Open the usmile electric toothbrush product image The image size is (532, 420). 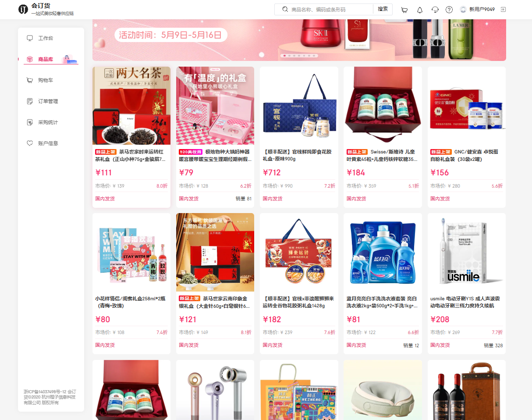point(467,253)
